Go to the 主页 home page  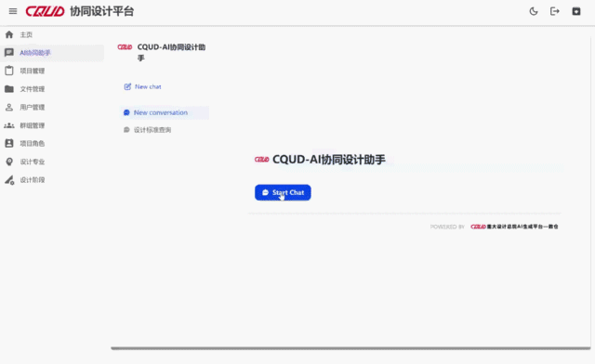pos(52,35)
